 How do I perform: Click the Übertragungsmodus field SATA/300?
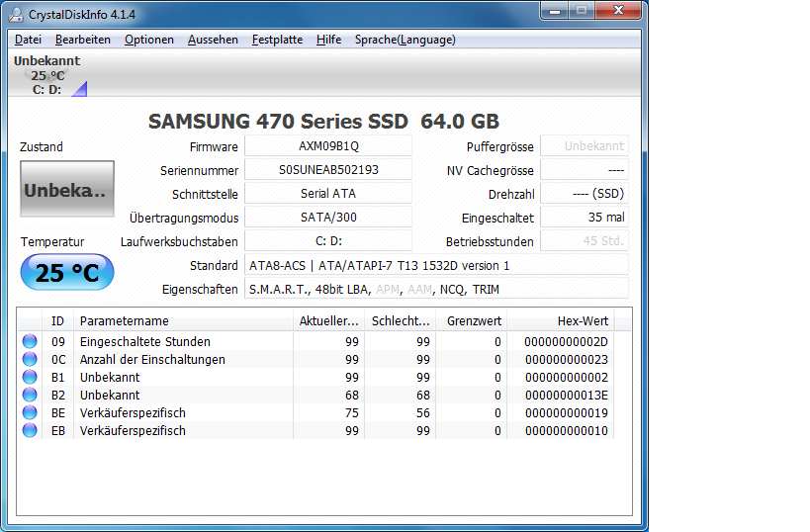pyautogui.click(x=328, y=218)
